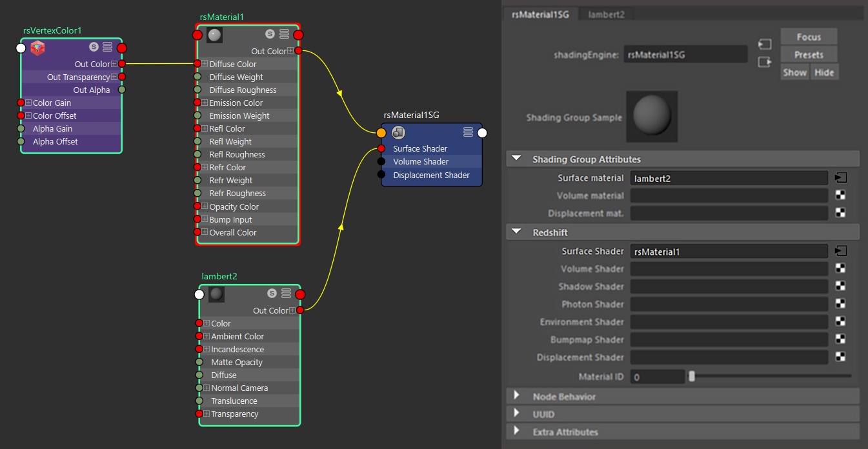Click the Translucence attribute on lambert2

[234, 401]
